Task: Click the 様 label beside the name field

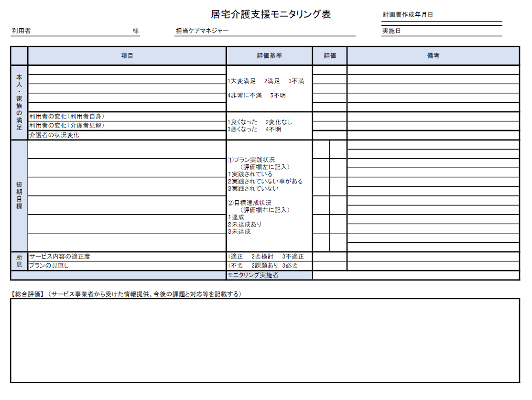Action: click(134, 30)
